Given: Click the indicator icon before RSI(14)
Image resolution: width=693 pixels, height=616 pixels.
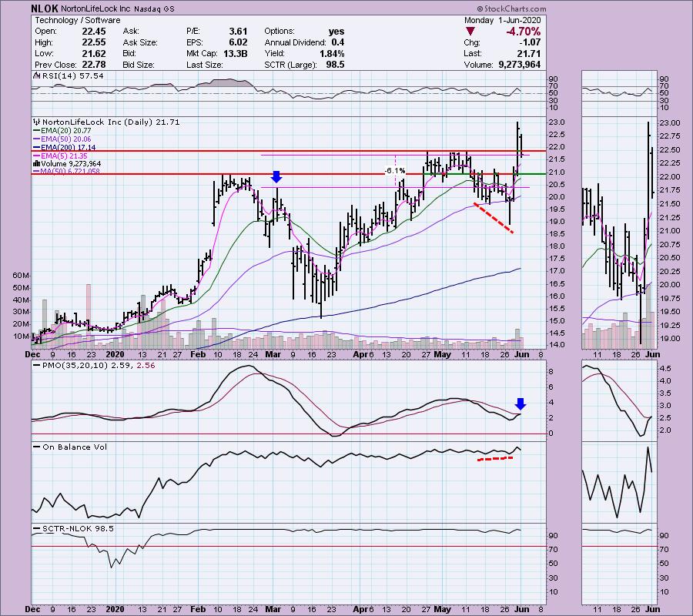Looking at the screenshot, I should click(x=35, y=75).
